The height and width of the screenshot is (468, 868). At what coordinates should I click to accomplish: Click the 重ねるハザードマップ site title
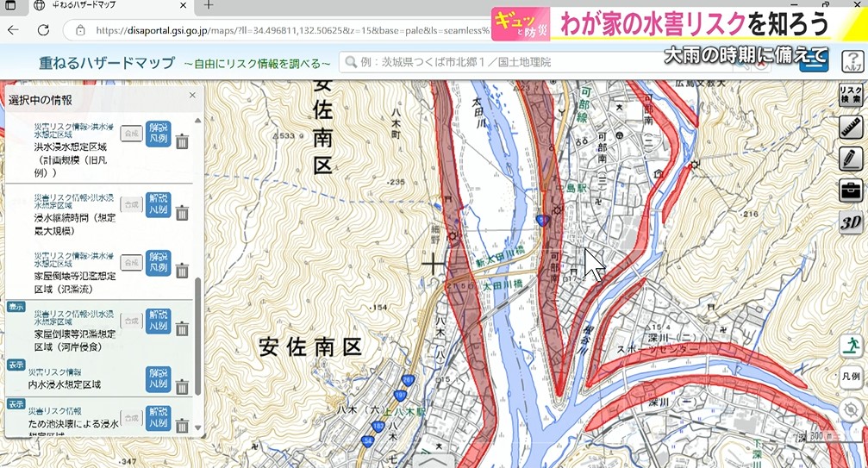[107, 63]
